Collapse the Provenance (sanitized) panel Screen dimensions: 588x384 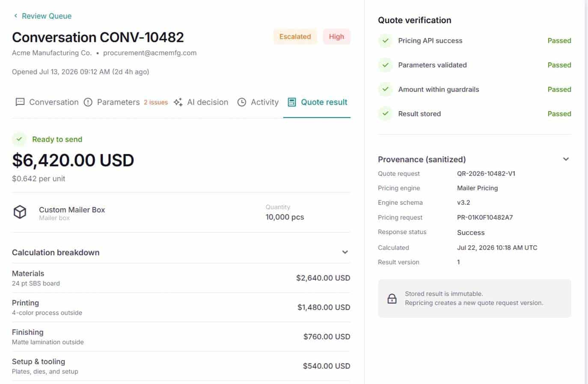click(566, 159)
